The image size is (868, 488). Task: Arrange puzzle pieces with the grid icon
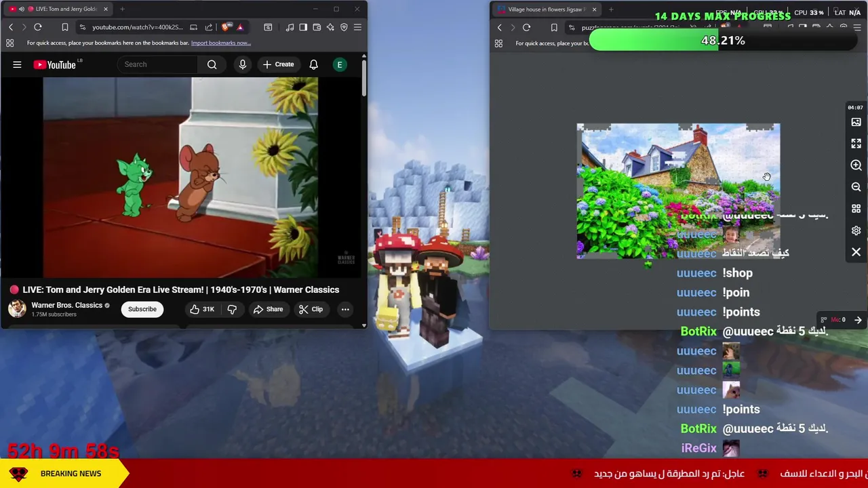click(856, 209)
